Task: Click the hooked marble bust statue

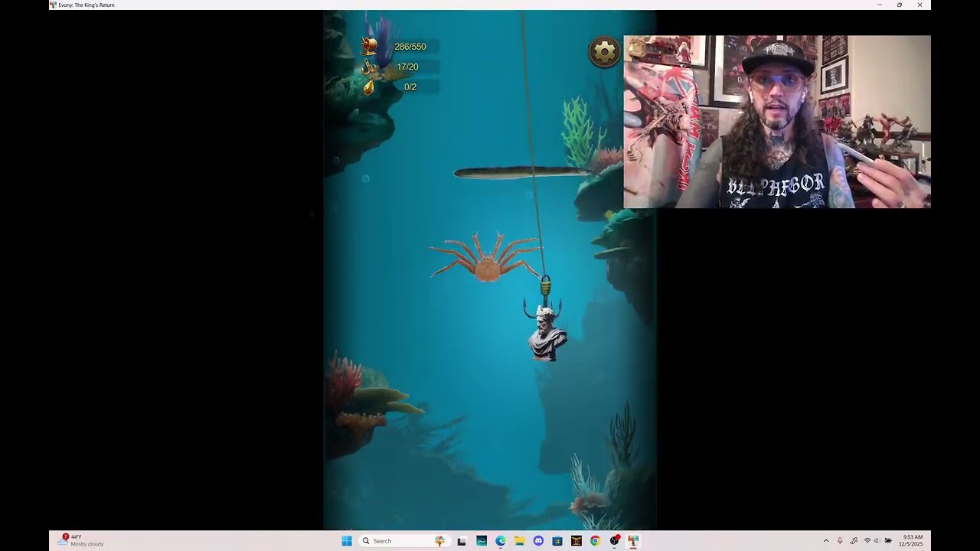Action: [547, 334]
